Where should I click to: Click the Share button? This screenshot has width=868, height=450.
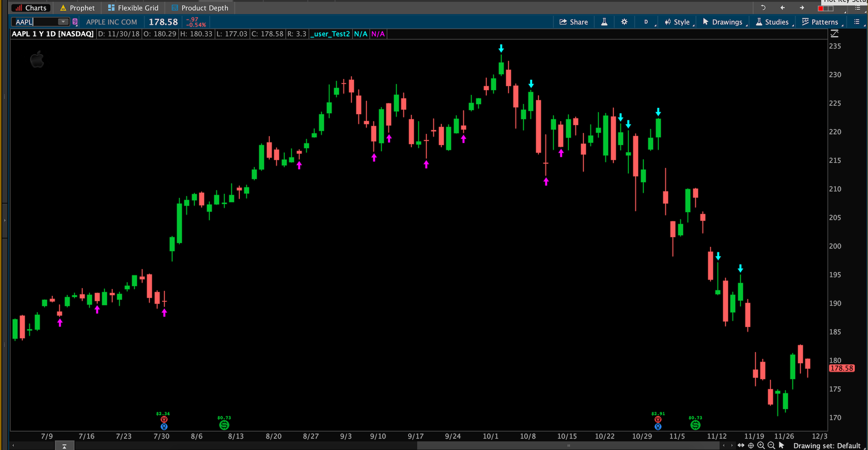(x=573, y=22)
